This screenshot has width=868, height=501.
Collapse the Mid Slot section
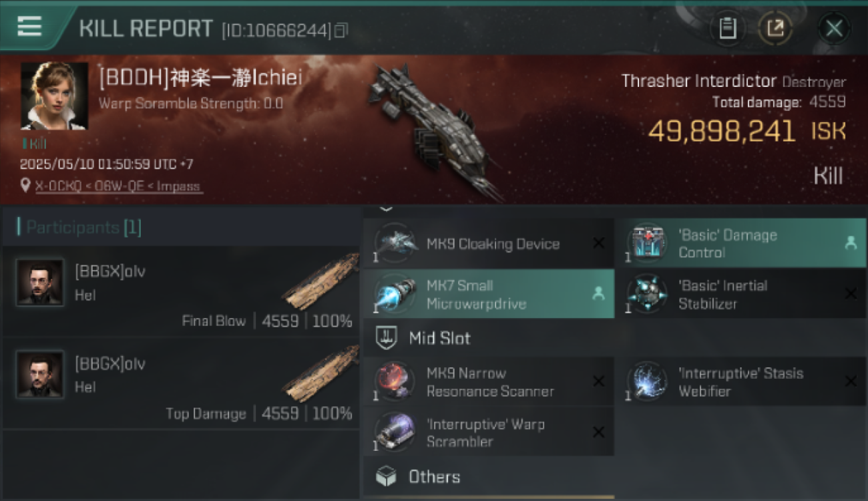coord(614,338)
